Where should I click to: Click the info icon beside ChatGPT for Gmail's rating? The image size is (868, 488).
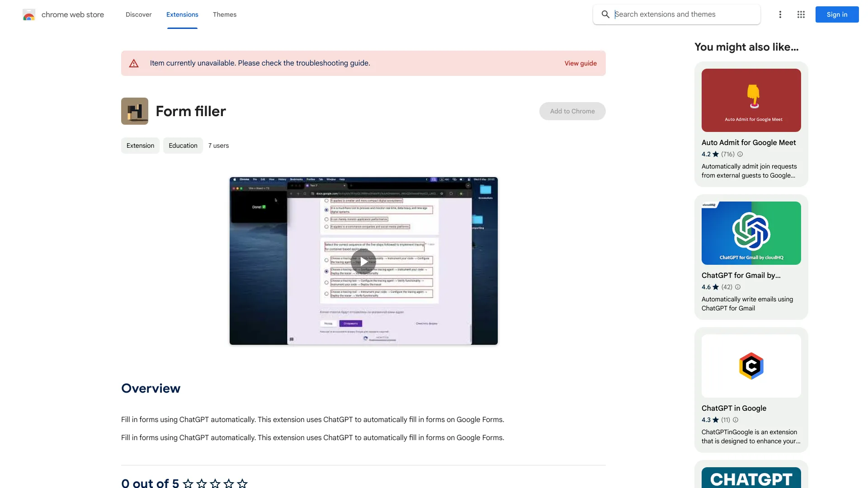(737, 287)
